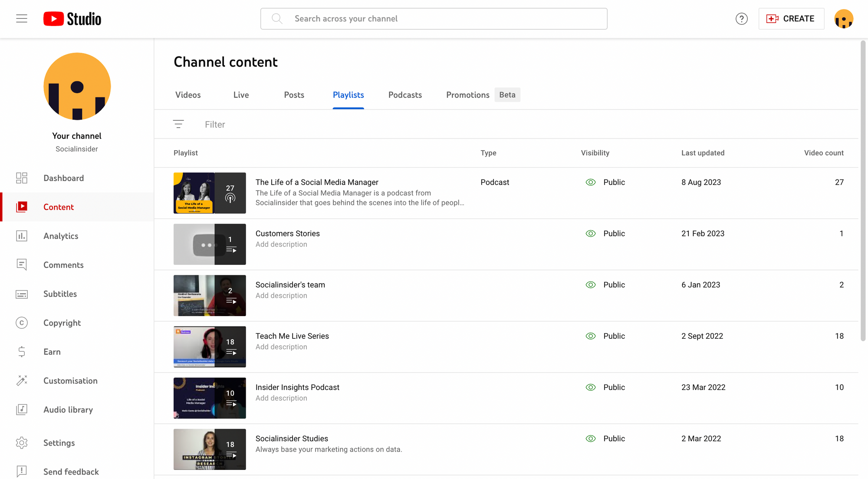The height and width of the screenshot is (479, 868).
Task: Open The Life of a Social Media Manager thumbnail
Action: tap(210, 193)
